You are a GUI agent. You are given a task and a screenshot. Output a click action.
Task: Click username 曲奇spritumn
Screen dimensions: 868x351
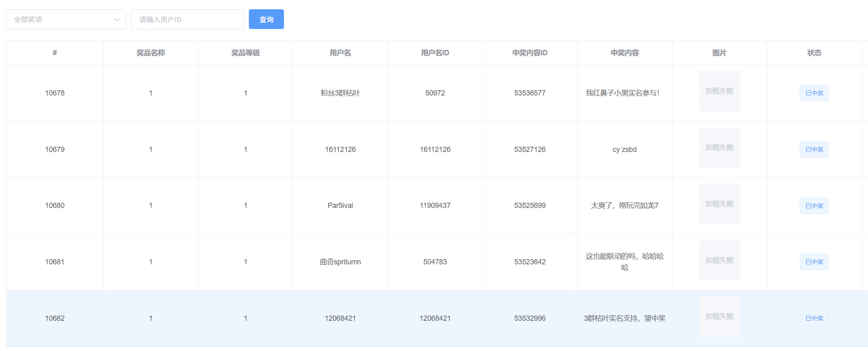click(340, 262)
